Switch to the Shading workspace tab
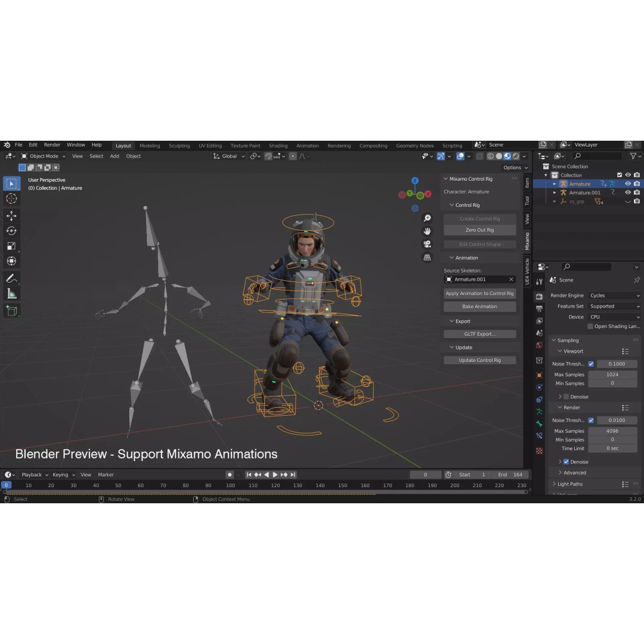Screen dimensions: 644x644 pos(278,146)
